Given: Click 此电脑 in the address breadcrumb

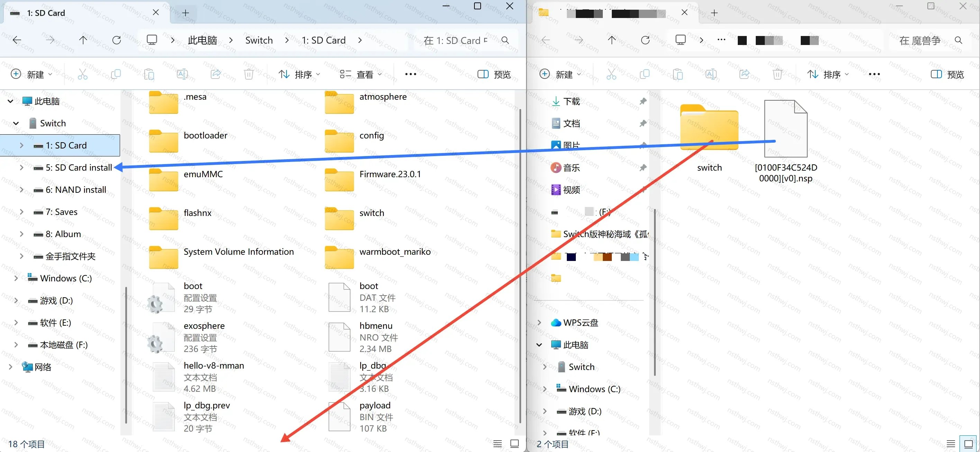Looking at the screenshot, I should tap(202, 40).
